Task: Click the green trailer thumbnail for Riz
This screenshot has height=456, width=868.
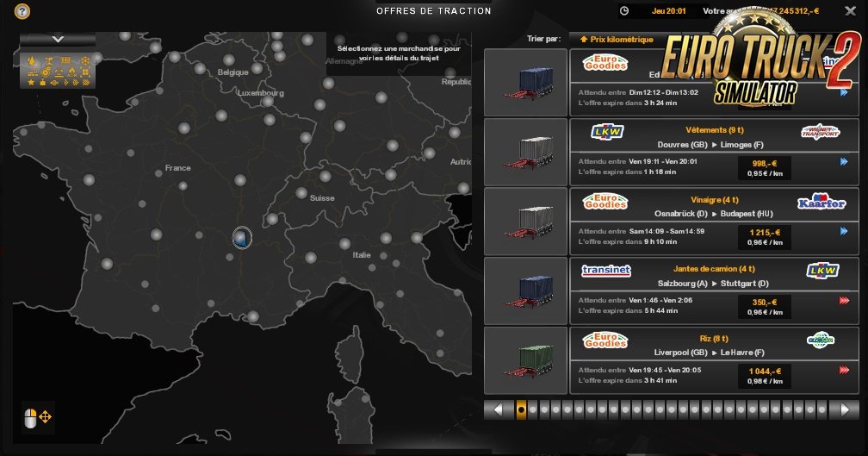Action: 525,359
